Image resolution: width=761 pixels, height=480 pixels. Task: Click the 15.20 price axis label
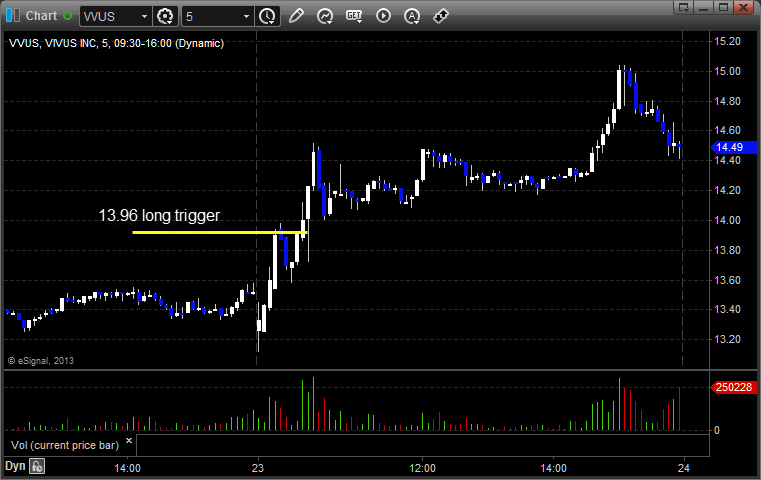(728, 41)
